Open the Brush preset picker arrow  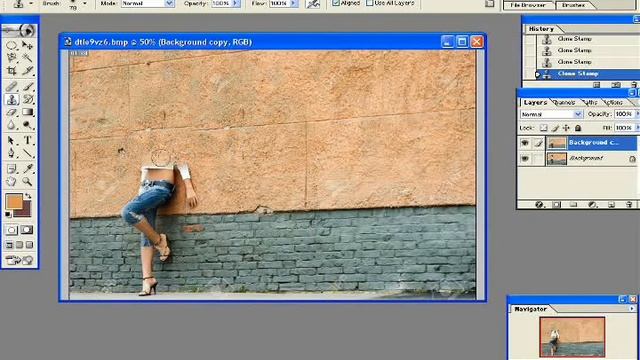[x=85, y=3]
